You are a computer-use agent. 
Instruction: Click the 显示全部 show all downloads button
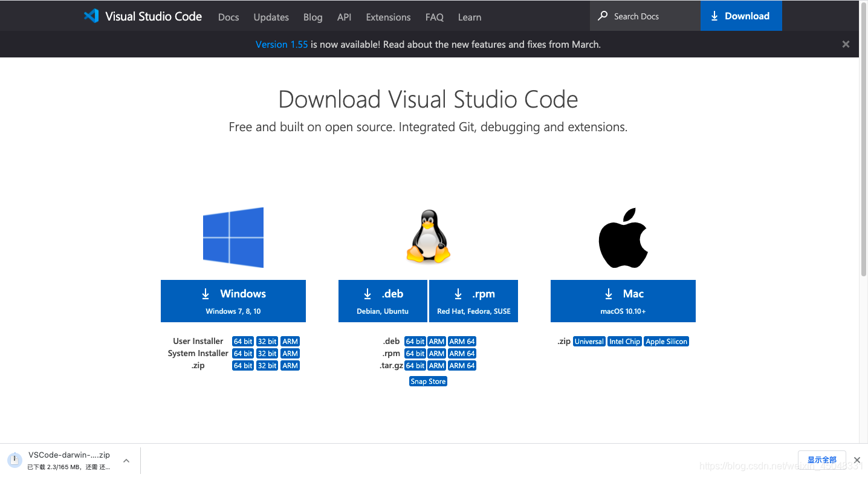822,460
